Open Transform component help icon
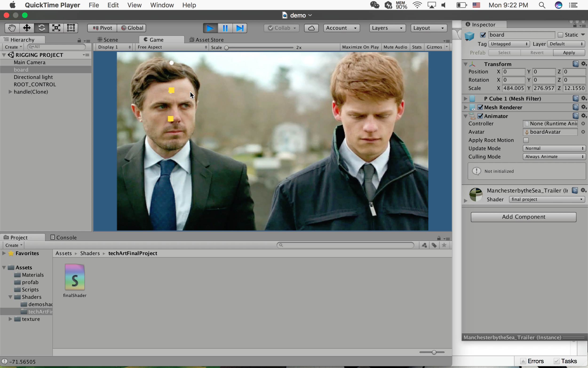This screenshot has width=588, height=368. click(575, 64)
